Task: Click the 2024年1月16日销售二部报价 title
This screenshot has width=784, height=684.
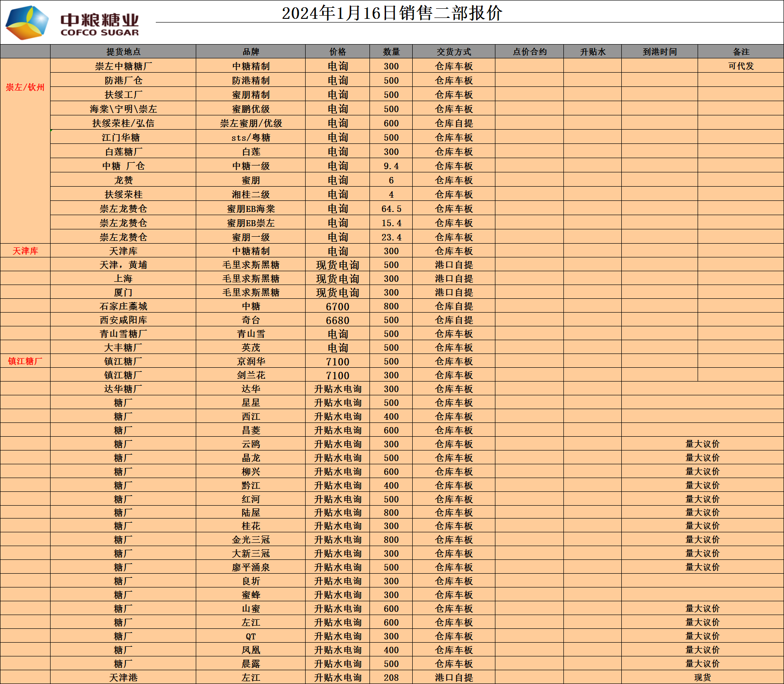Action: [392, 13]
